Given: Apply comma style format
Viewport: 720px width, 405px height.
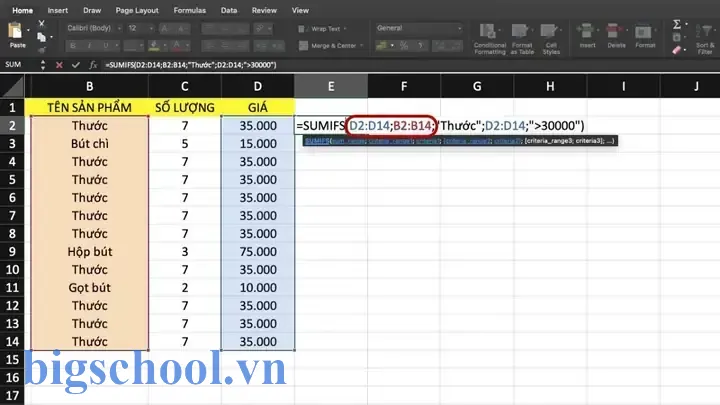Looking at the screenshot, I should tap(420, 45).
